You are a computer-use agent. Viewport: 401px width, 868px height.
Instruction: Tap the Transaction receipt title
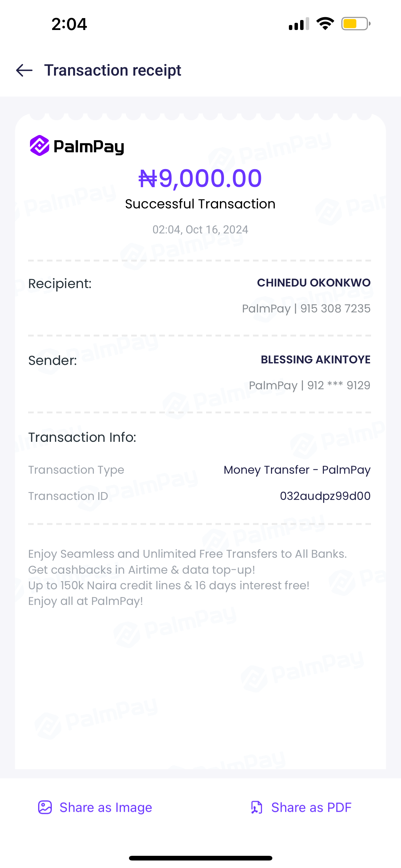click(112, 70)
